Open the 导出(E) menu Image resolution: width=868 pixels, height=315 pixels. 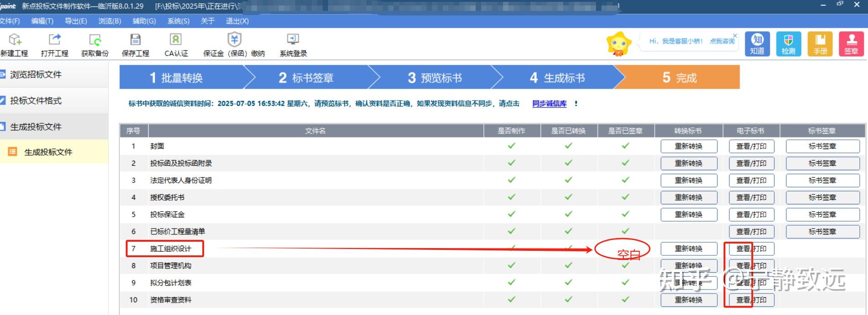coord(76,21)
